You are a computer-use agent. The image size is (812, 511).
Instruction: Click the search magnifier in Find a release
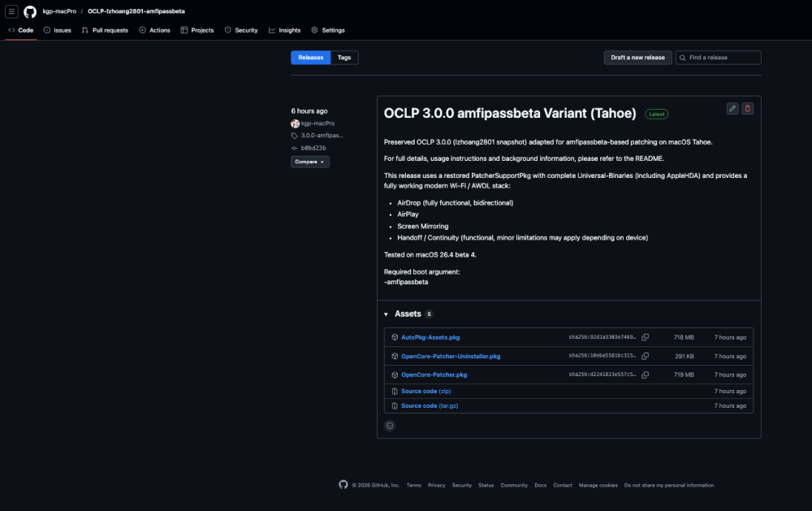pyautogui.click(x=683, y=58)
